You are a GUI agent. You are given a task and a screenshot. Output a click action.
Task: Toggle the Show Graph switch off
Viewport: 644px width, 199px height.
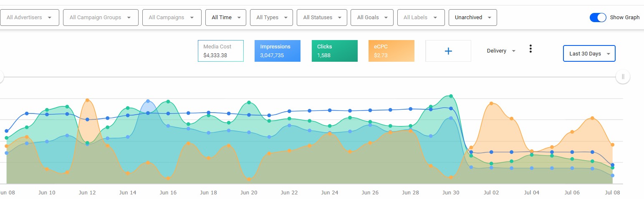coord(598,18)
